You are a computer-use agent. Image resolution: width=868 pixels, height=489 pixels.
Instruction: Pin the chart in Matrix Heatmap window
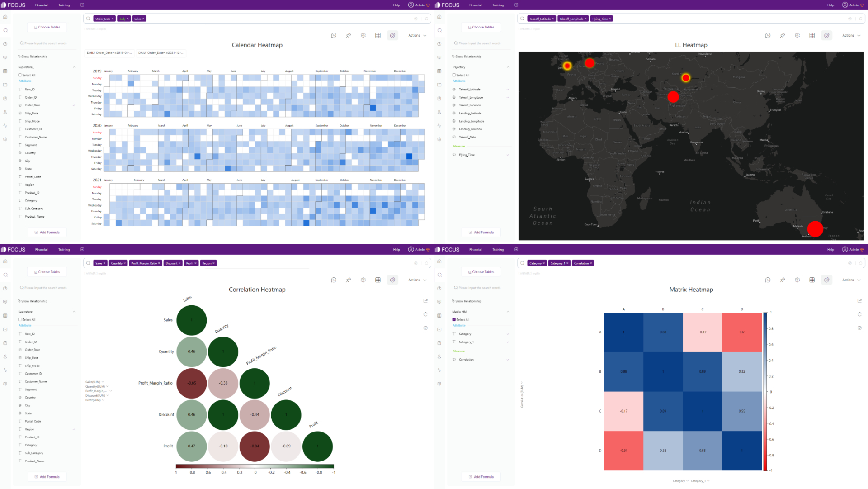(x=783, y=280)
